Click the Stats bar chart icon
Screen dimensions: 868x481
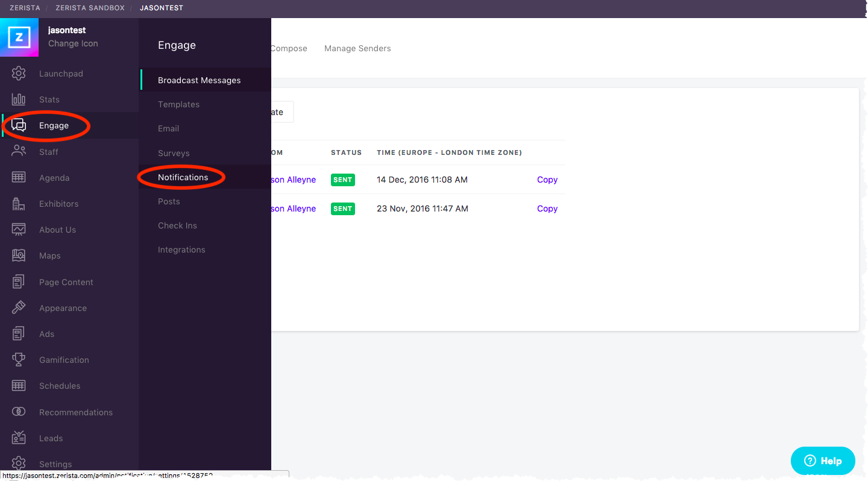[19, 99]
